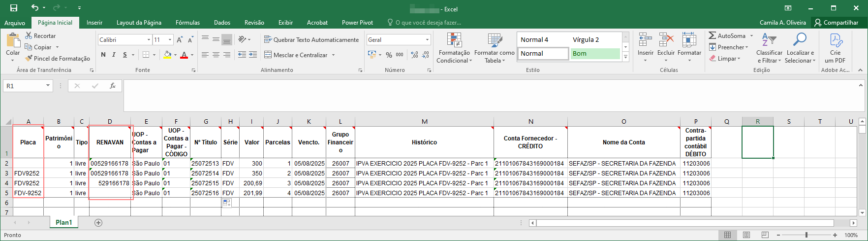Expand the Geral number format dropdown
The height and width of the screenshot is (241, 868).
point(427,39)
